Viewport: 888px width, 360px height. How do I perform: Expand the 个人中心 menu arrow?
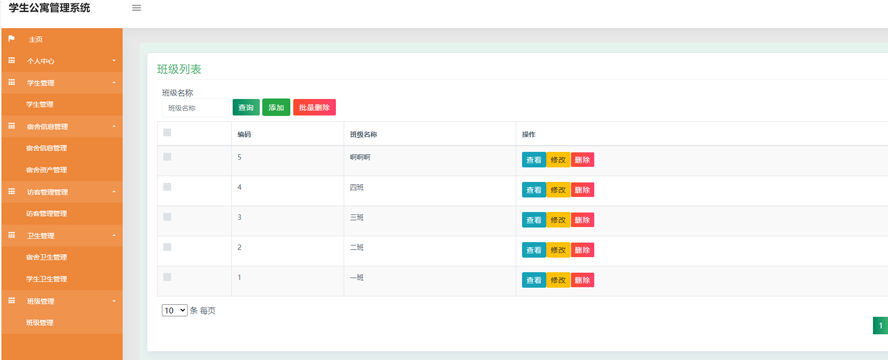(114, 61)
